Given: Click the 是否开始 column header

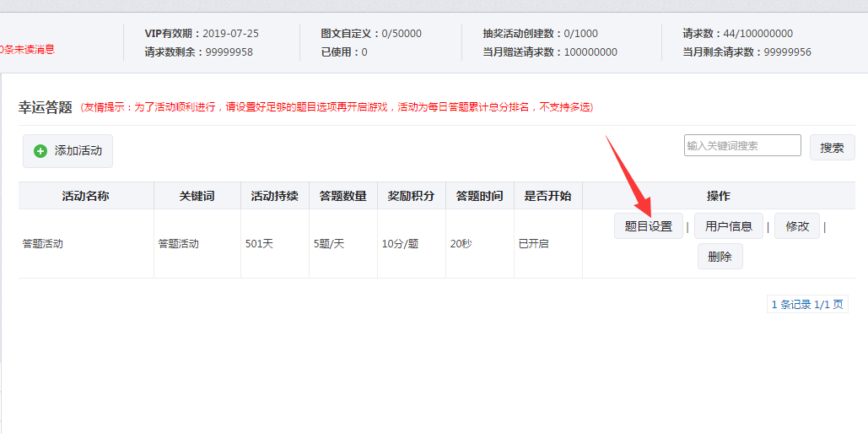Looking at the screenshot, I should 548,196.
